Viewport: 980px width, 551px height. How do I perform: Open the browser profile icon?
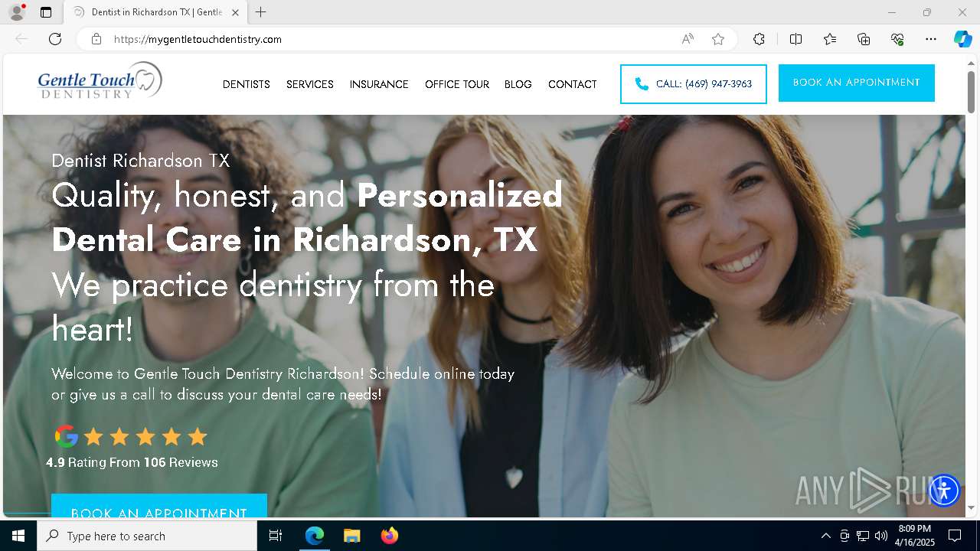[x=17, y=12]
